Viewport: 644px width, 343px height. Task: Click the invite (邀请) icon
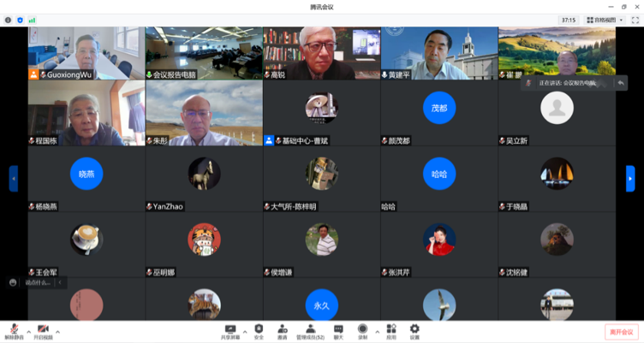tap(282, 329)
